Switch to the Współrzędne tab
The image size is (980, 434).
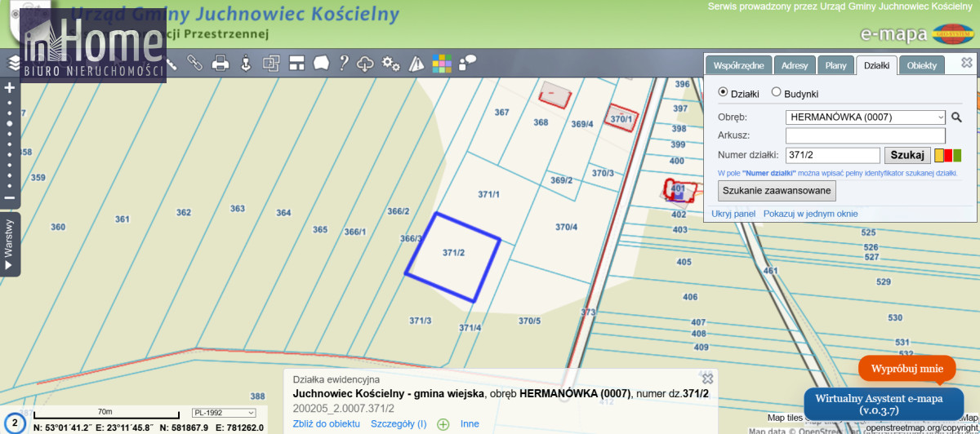[738, 65]
